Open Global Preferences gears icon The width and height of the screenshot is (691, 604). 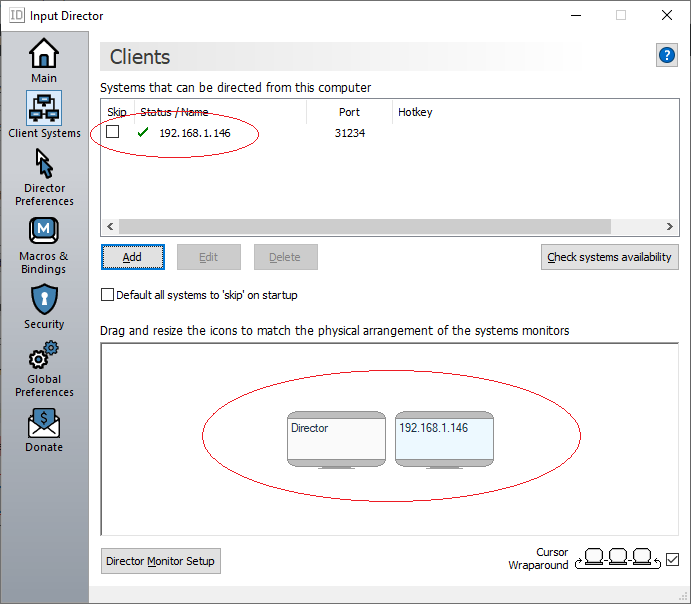point(44,355)
